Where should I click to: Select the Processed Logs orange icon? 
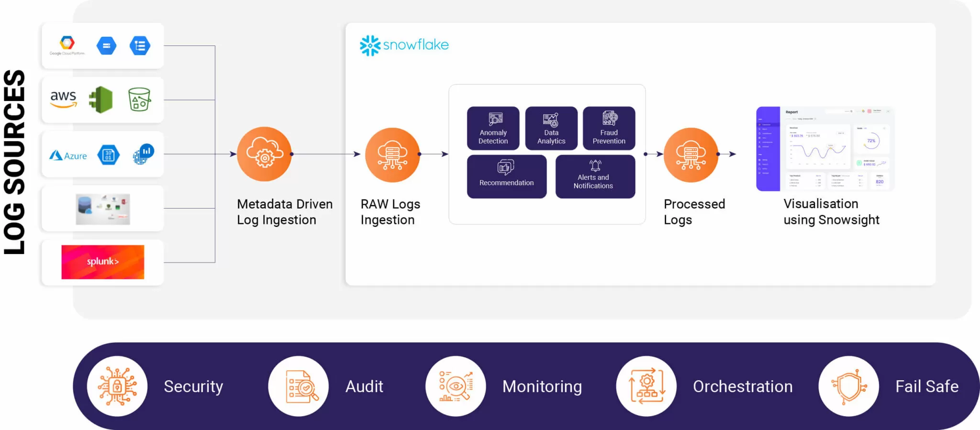[x=690, y=154]
